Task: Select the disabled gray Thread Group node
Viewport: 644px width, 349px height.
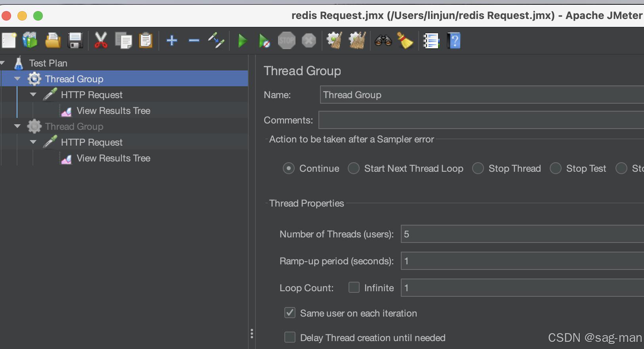Action: [x=74, y=126]
